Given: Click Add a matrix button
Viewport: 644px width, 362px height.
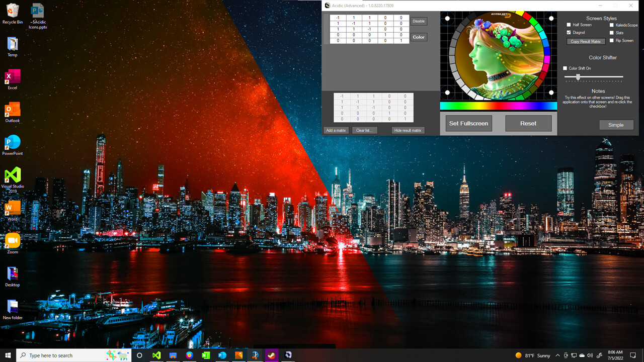Looking at the screenshot, I should pos(336,130).
